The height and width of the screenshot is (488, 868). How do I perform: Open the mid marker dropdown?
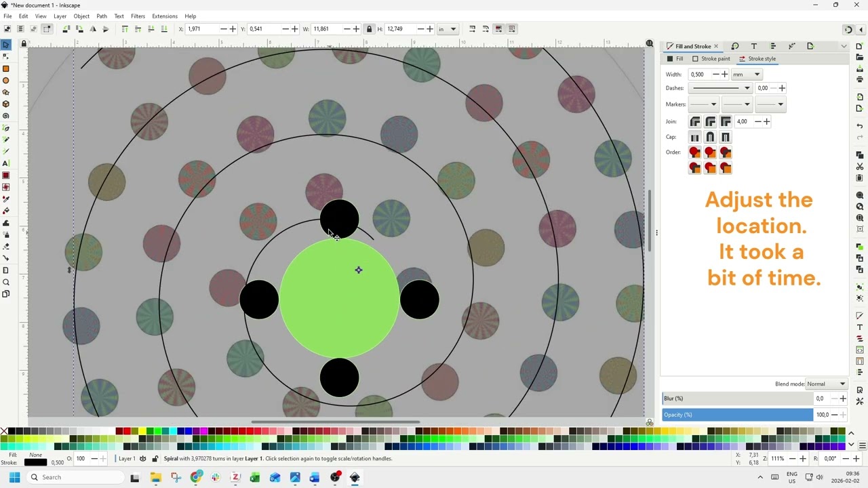pos(736,104)
